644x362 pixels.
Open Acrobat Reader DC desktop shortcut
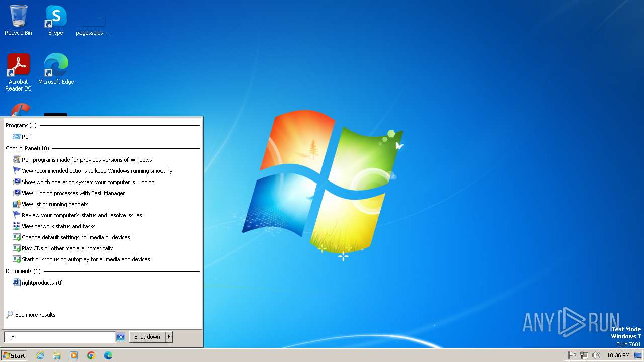pyautogui.click(x=18, y=72)
